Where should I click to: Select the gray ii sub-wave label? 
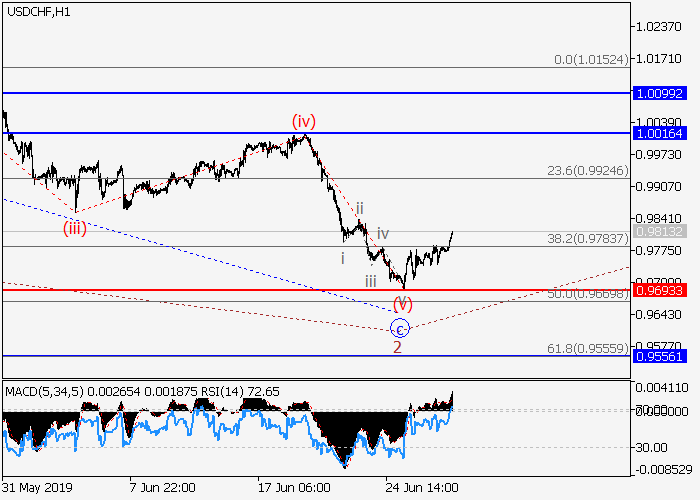coord(360,208)
